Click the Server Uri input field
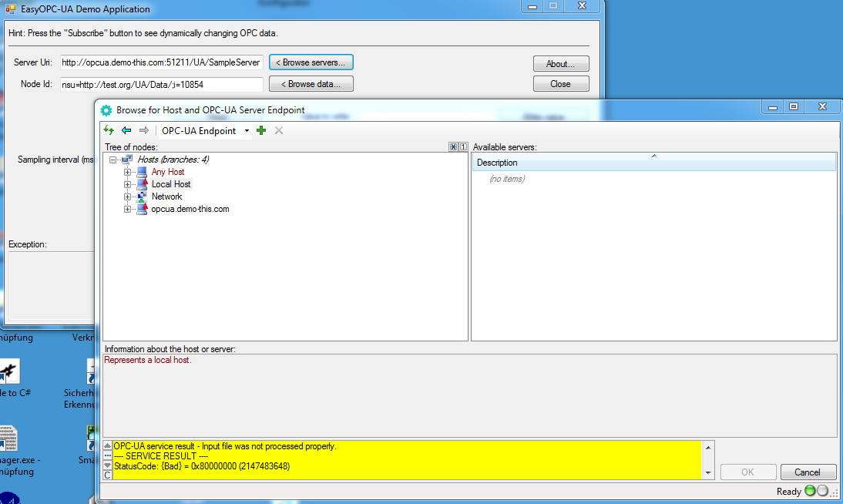The height and width of the screenshot is (504, 843). tap(161, 62)
